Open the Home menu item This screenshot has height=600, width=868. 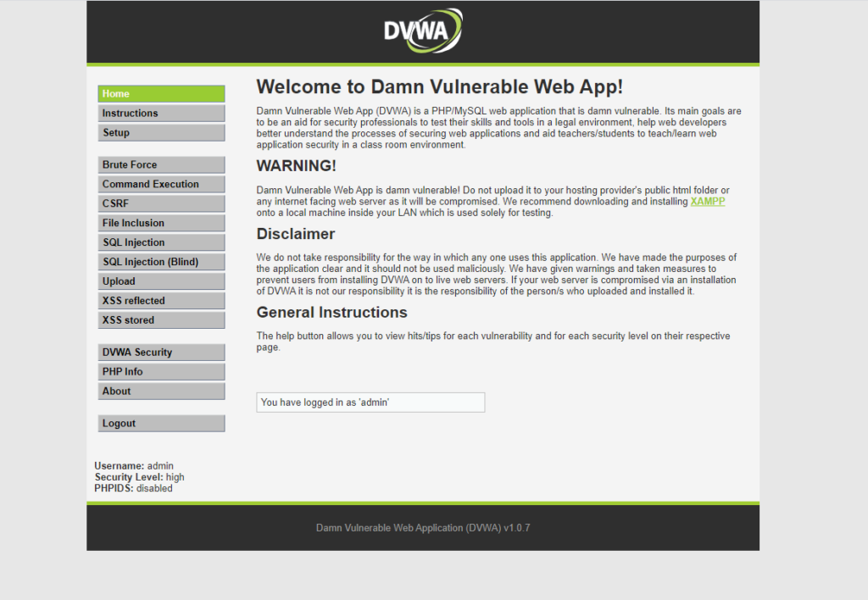[161, 93]
